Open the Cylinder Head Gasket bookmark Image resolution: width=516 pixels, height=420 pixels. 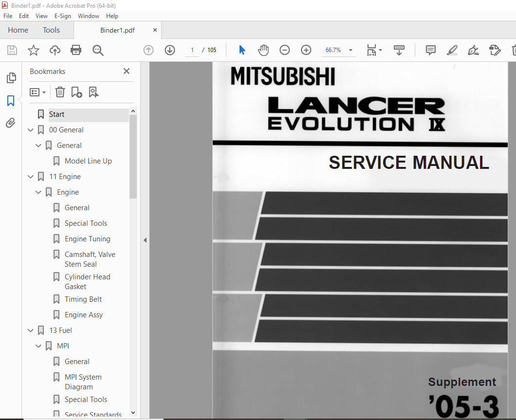(x=88, y=281)
